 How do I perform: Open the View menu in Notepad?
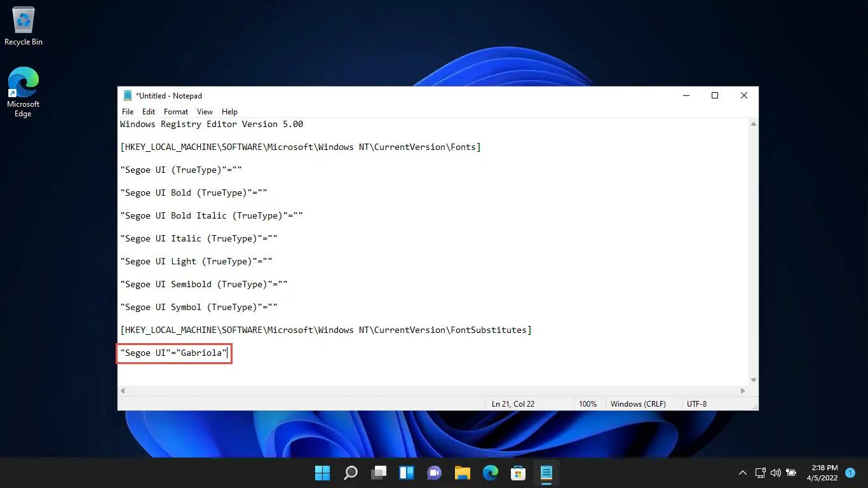[x=205, y=112]
